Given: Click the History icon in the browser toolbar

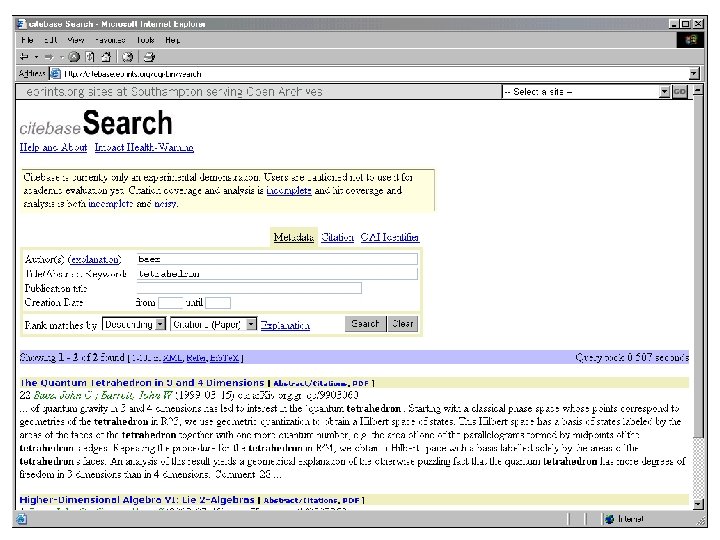Looking at the screenshot, I should 127,57.
